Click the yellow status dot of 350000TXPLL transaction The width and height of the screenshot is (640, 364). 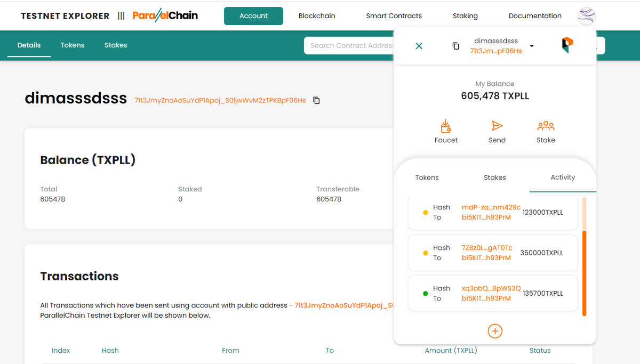point(425,253)
